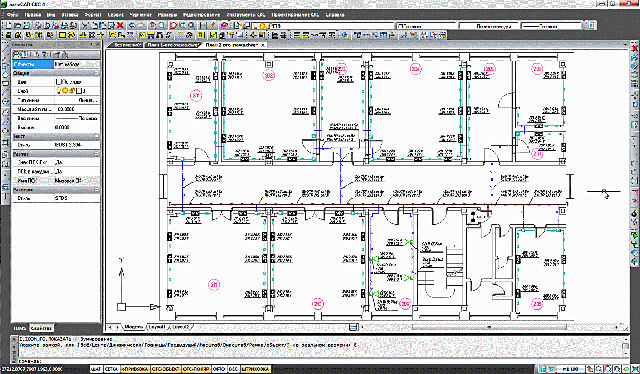Collapse the Общие section in properties panel
The width and height of the screenshot is (640, 374).
pos(97,73)
